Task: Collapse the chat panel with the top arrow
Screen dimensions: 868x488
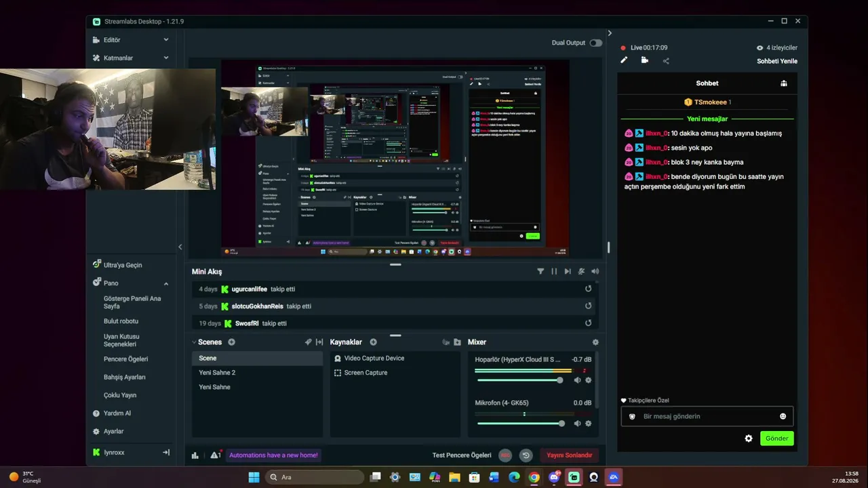Action: coord(610,33)
